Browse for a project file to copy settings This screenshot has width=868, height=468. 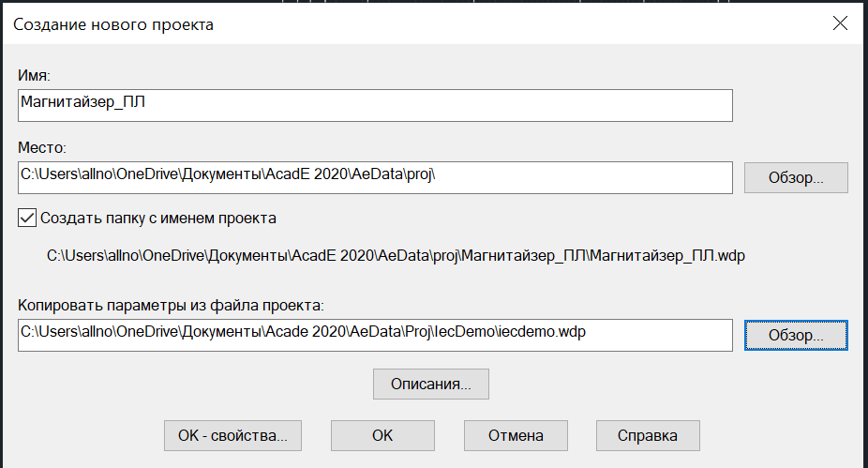pyautogui.click(x=796, y=335)
